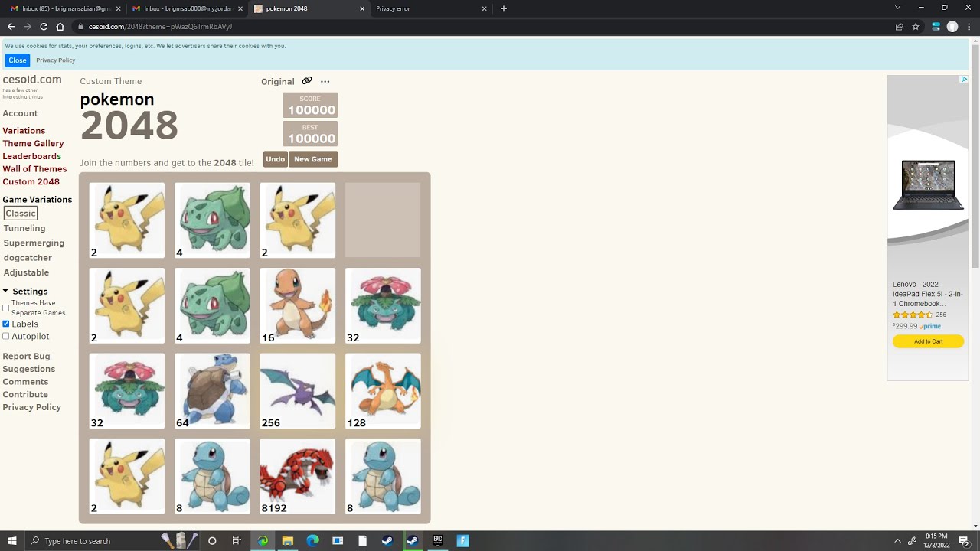
Task: Open the tab search dropdown chevron
Action: 897,8
